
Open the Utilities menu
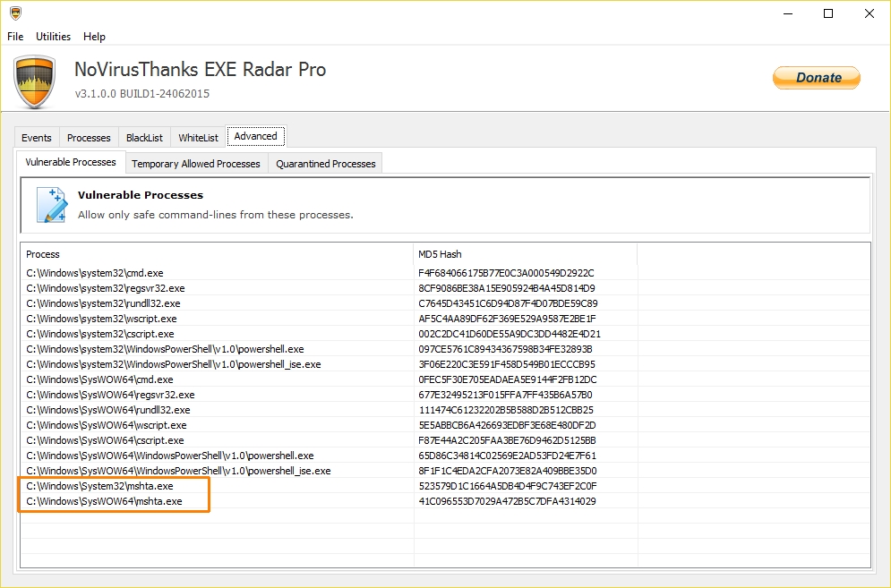pos(54,37)
